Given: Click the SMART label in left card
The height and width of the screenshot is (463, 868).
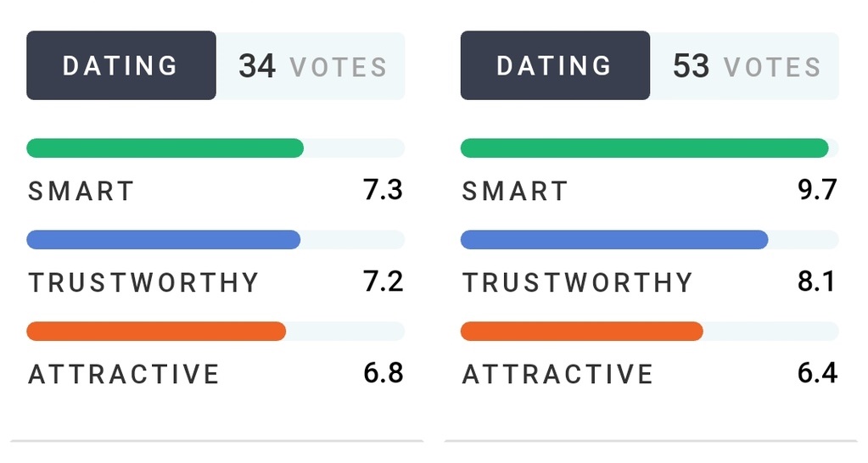Looking at the screenshot, I should pyautogui.click(x=81, y=192).
